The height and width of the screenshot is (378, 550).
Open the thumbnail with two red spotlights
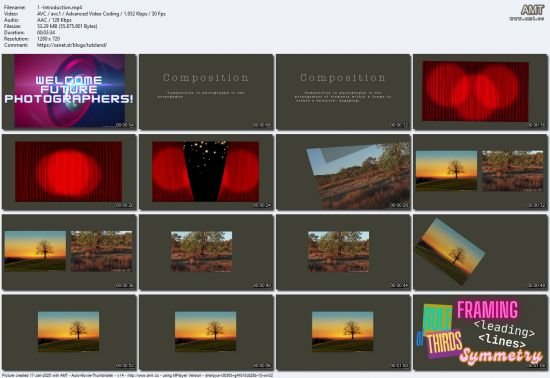481,92
